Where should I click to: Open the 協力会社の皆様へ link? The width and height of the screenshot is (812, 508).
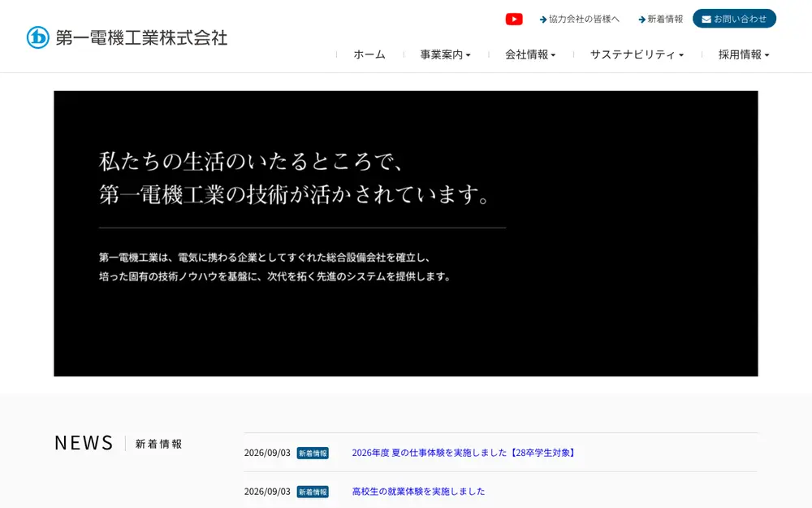[x=580, y=20]
